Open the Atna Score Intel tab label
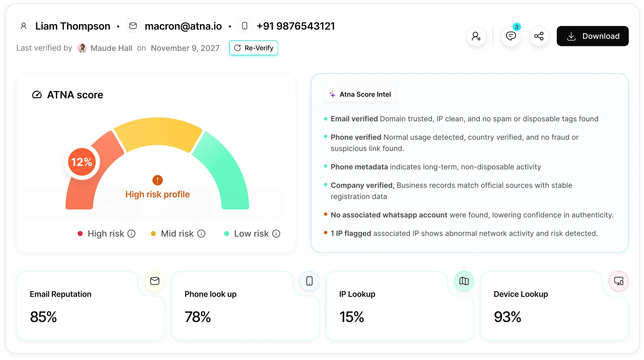Image resolution: width=644 pixels, height=360 pixels. [x=360, y=94]
